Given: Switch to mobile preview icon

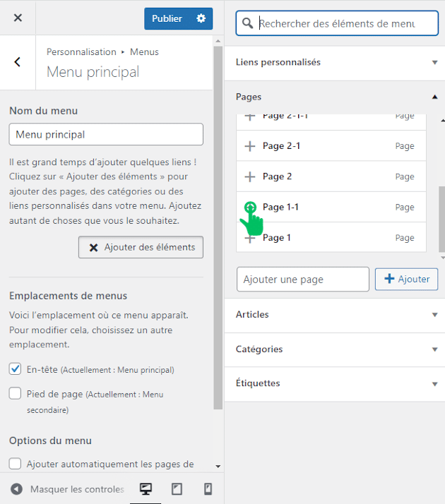Looking at the screenshot, I should click(208, 488).
